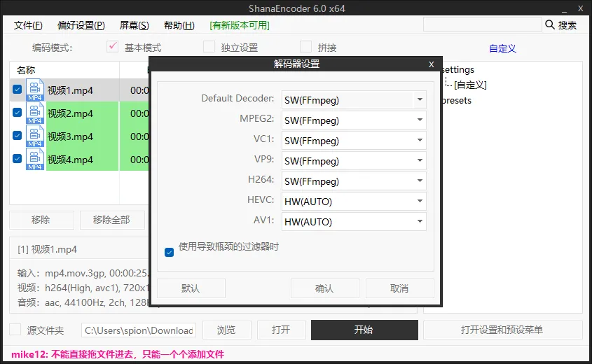Image resolution: width=592 pixels, height=364 pixels.
Task: Click the 移除 button
Action: click(x=41, y=220)
